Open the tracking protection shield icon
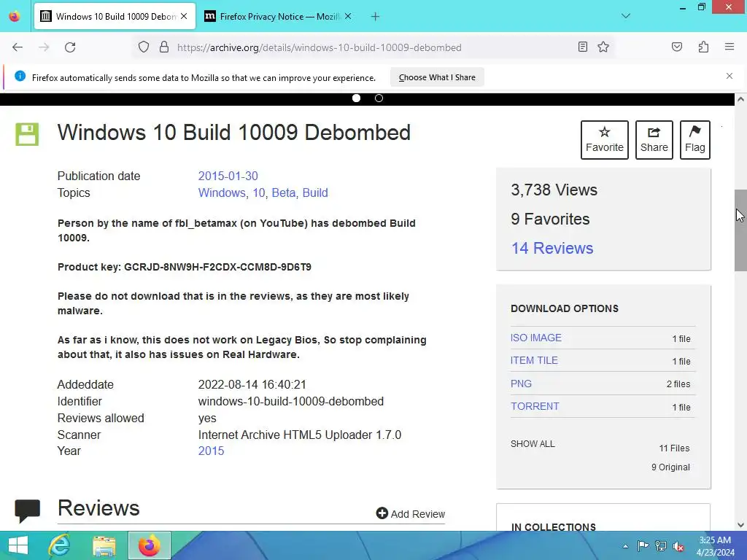The width and height of the screenshot is (747, 560). pyautogui.click(x=144, y=47)
